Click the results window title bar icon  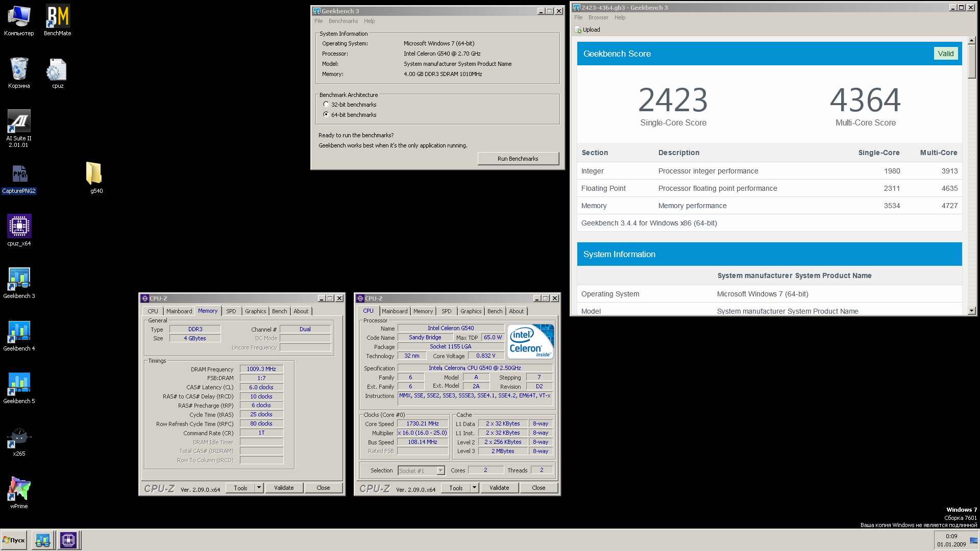coord(576,8)
